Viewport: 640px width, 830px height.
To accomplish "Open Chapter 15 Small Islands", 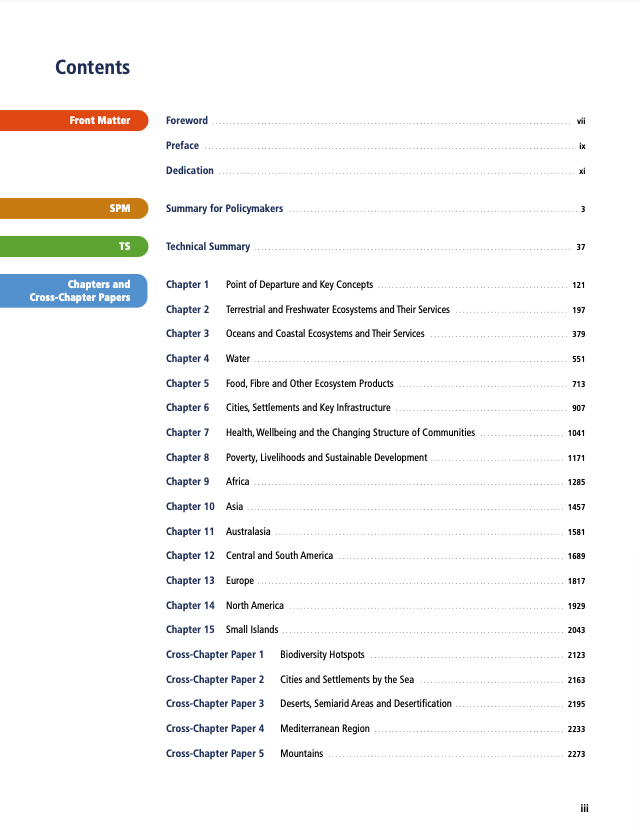I will coord(252,630).
